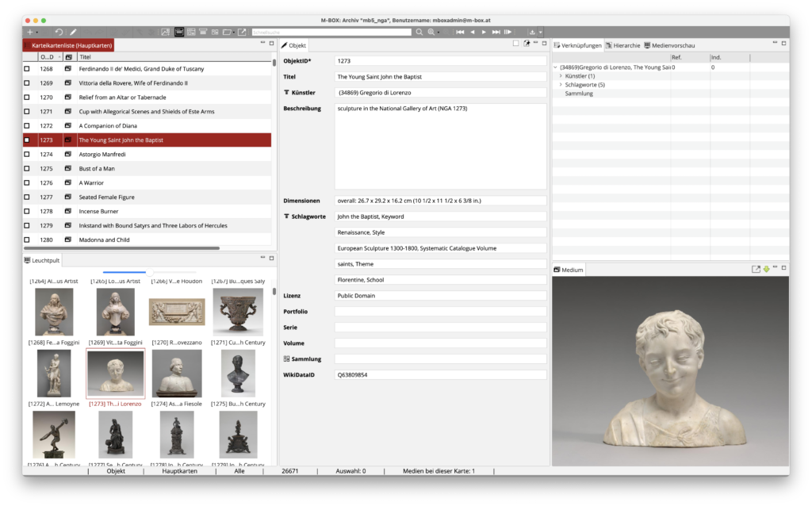Tick the checkbox next to A Warrior

click(27, 183)
